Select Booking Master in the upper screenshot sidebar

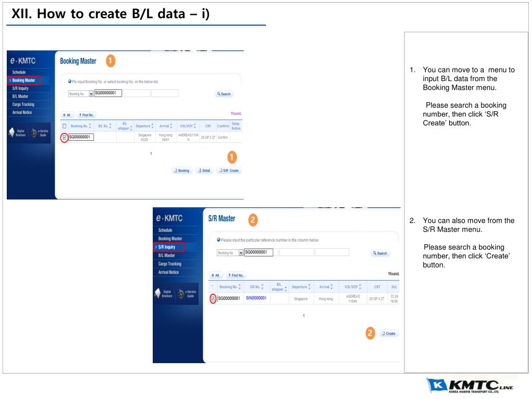tap(24, 81)
